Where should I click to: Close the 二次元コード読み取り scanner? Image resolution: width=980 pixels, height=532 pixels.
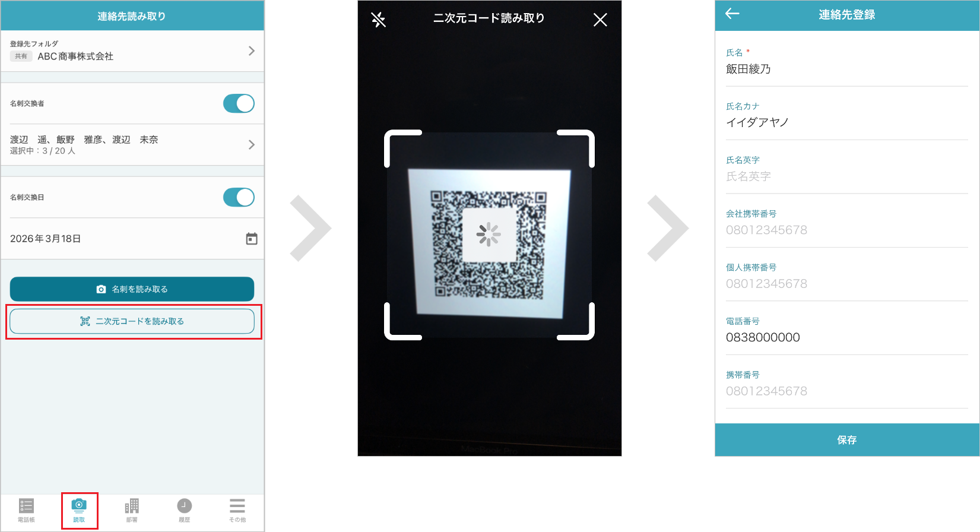click(x=600, y=20)
